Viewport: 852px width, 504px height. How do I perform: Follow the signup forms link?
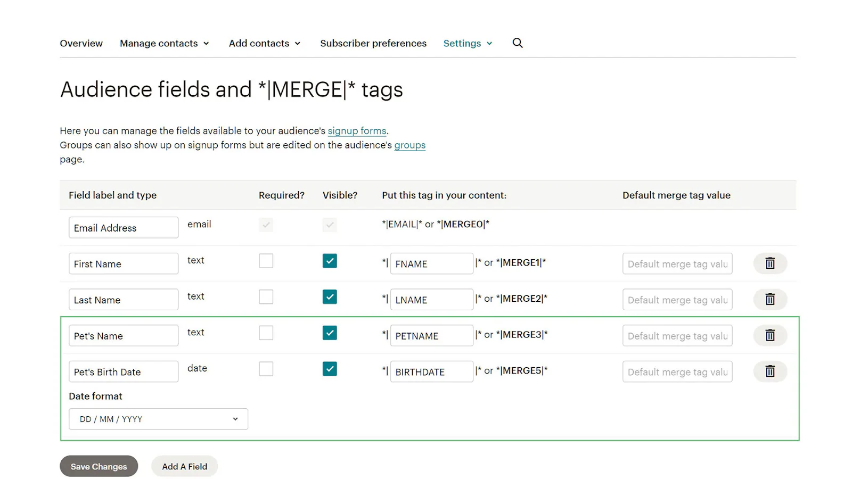coord(357,131)
